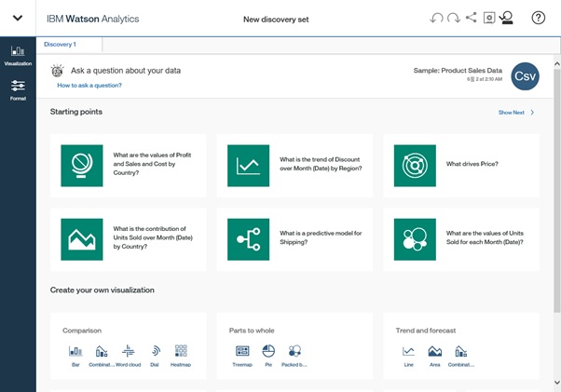Viewport: 561px width, 392px height.
Task: Choose the Pie chart icon
Action: pos(268,351)
